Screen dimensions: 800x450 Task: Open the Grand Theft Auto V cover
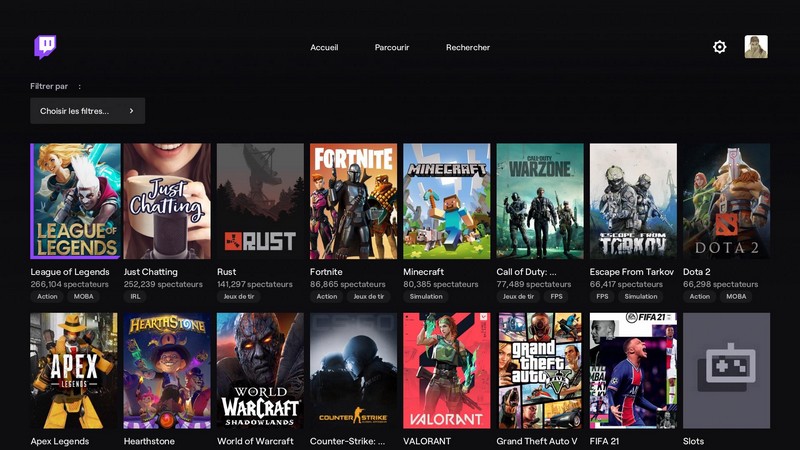[x=540, y=370]
